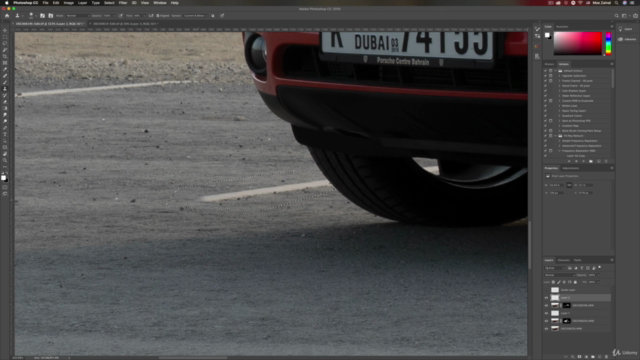
Task: Open the layer filter Kind dropdown
Action: (x=555, y=268)
